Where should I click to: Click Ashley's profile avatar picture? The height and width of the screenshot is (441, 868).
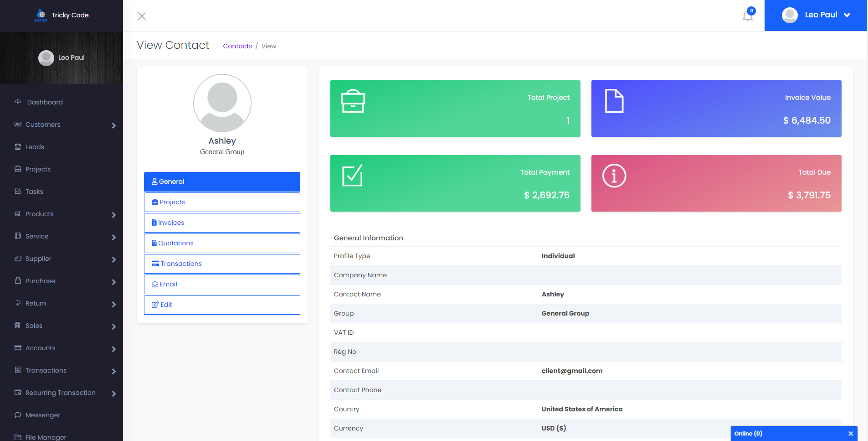(222, 103)
